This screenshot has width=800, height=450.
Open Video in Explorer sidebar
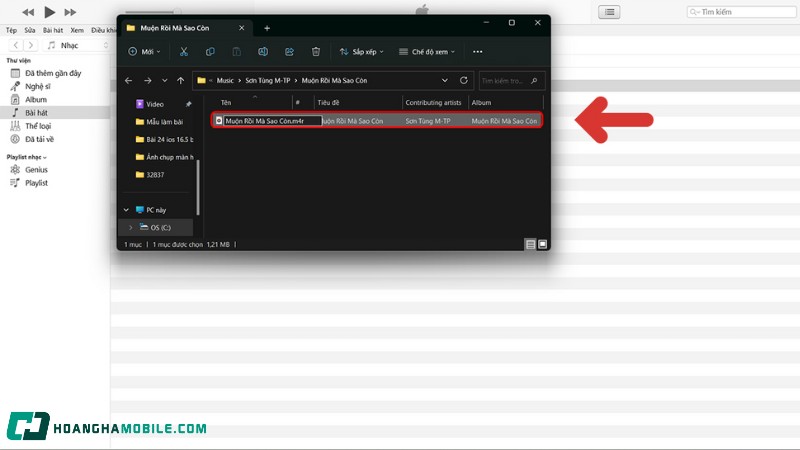155,104
